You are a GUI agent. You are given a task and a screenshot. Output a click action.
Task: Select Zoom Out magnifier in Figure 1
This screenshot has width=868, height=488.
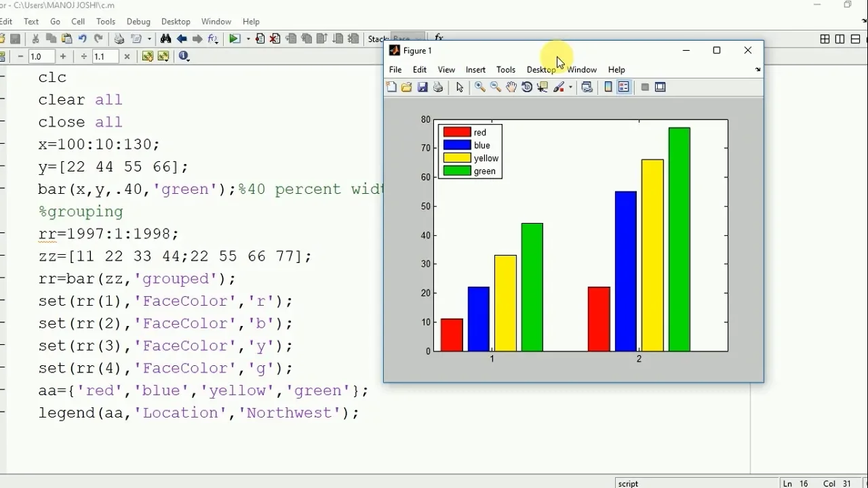(496, 87)
